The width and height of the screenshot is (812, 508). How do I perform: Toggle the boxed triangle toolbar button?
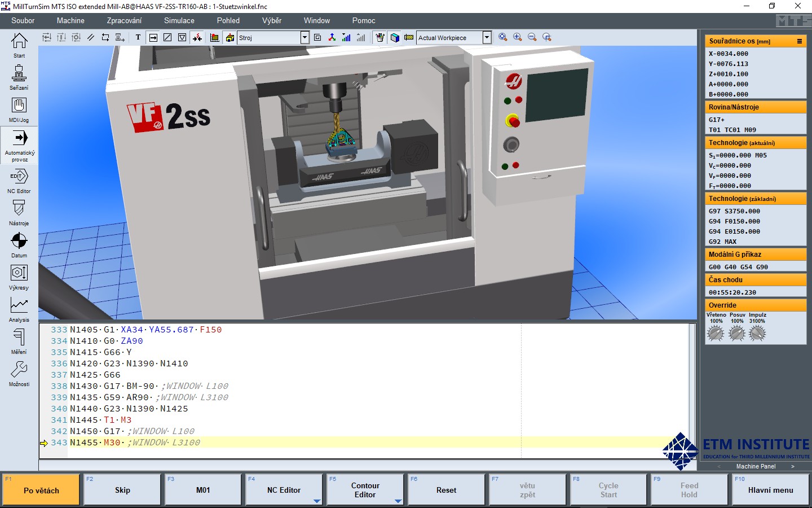coord(182,37)
